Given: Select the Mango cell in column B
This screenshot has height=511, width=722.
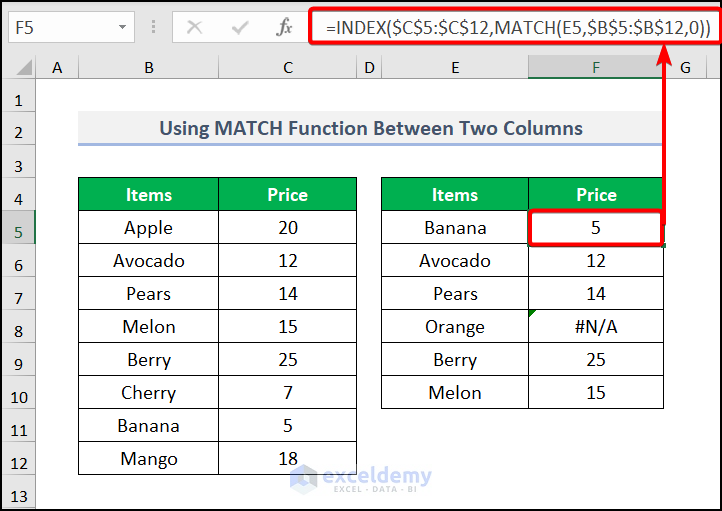Looking at the screenshot, I should click(x=148, y=459).
